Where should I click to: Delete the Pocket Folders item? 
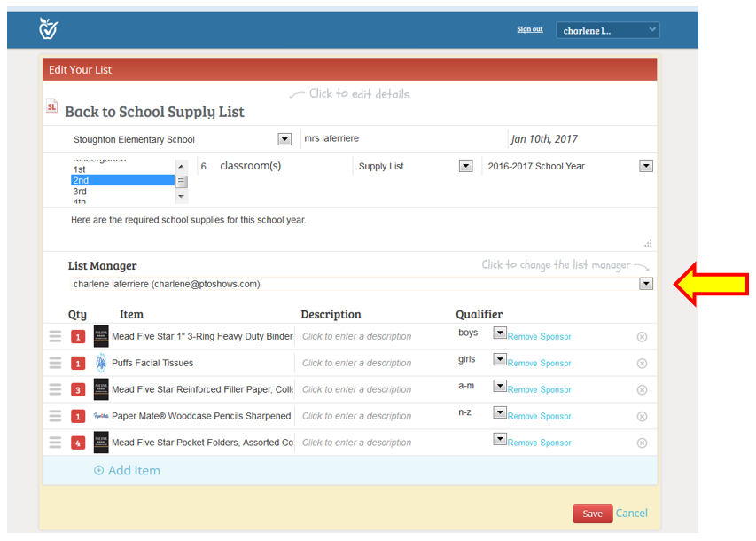pyautogui.click(x=642, y=443)
